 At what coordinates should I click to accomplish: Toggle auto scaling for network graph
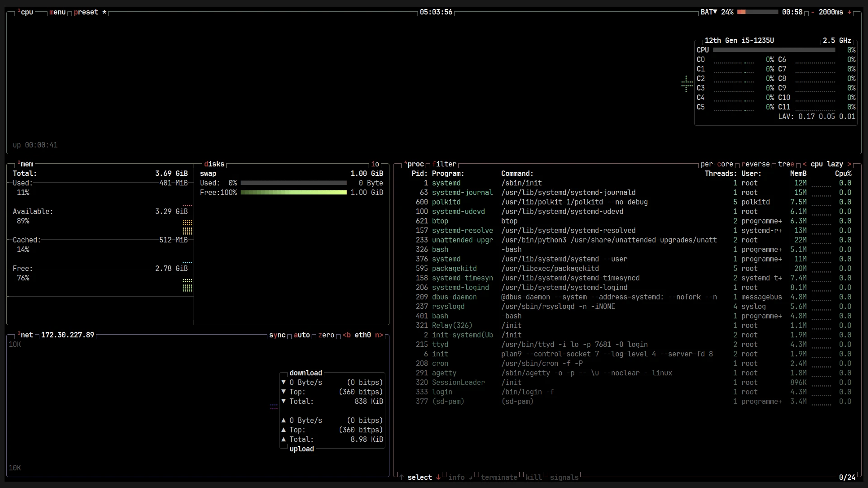pyautogui.click(x=302, y=335)
